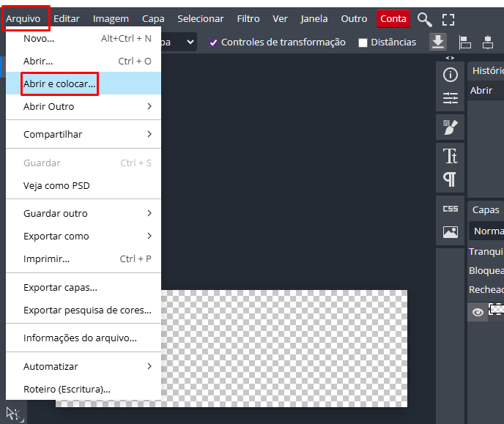Screen dimensions: 504x424
Task: Choose Veja como PSD
Action: click(x=84, y=186)
